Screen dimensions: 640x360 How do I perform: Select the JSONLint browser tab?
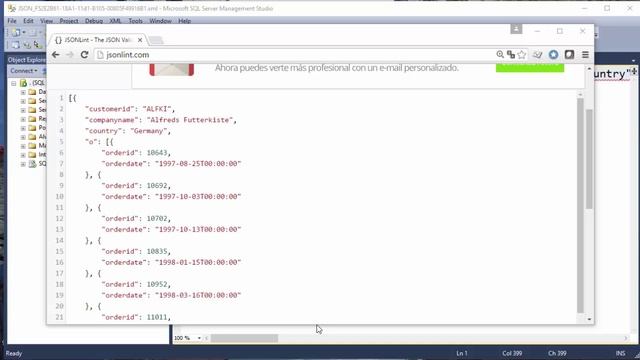(98, 40)
